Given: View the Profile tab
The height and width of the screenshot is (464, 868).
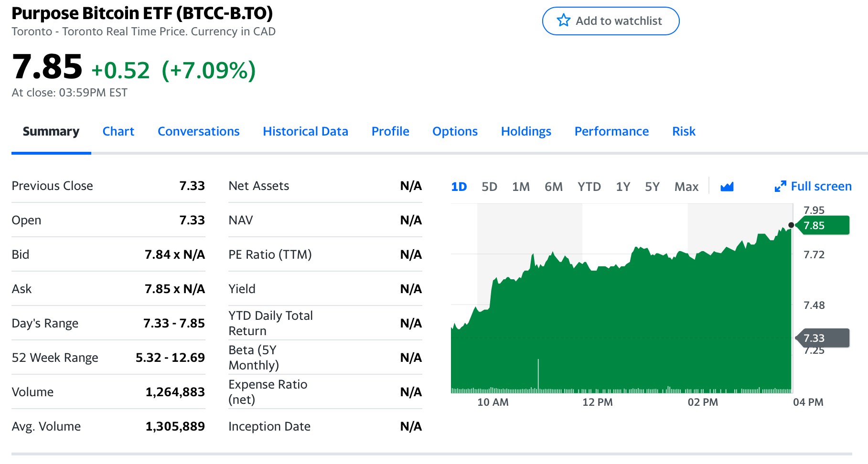Looking at the screenshot, I should [390, 131].
